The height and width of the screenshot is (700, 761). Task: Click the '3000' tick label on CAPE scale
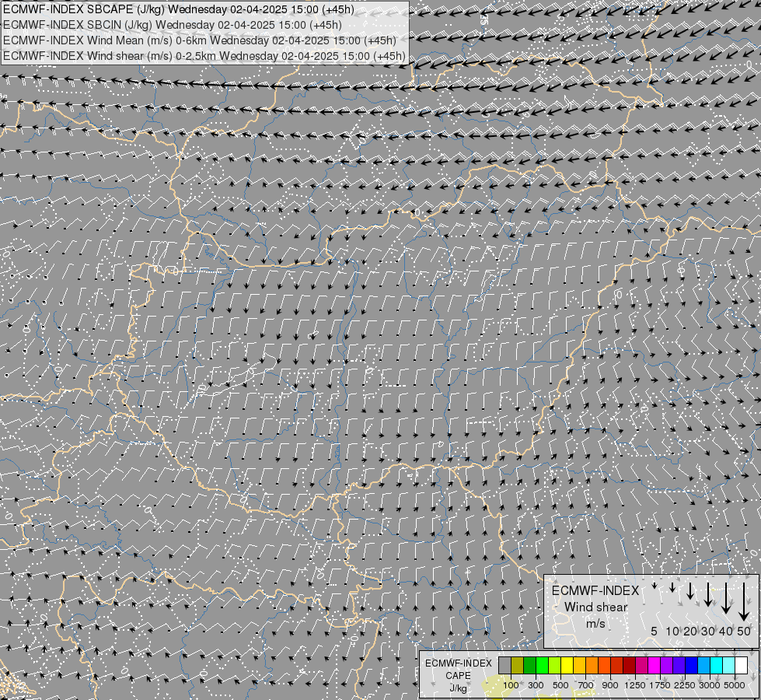[710, 685]
